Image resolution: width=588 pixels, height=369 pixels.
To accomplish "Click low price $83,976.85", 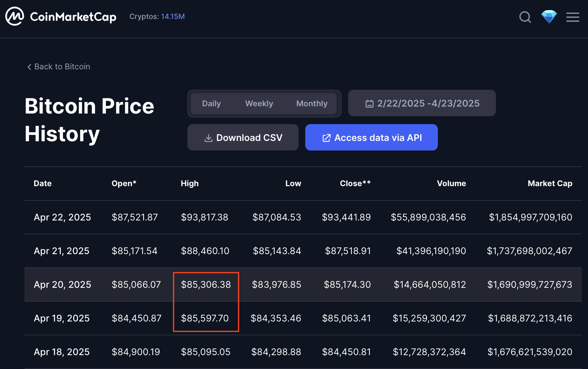I will coord(277,285).
